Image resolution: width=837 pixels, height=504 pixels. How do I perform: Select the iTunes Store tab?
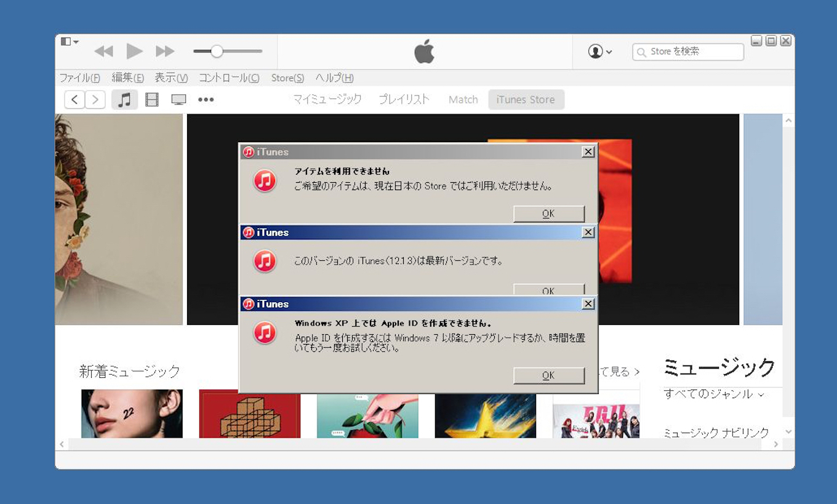(526, 100)
